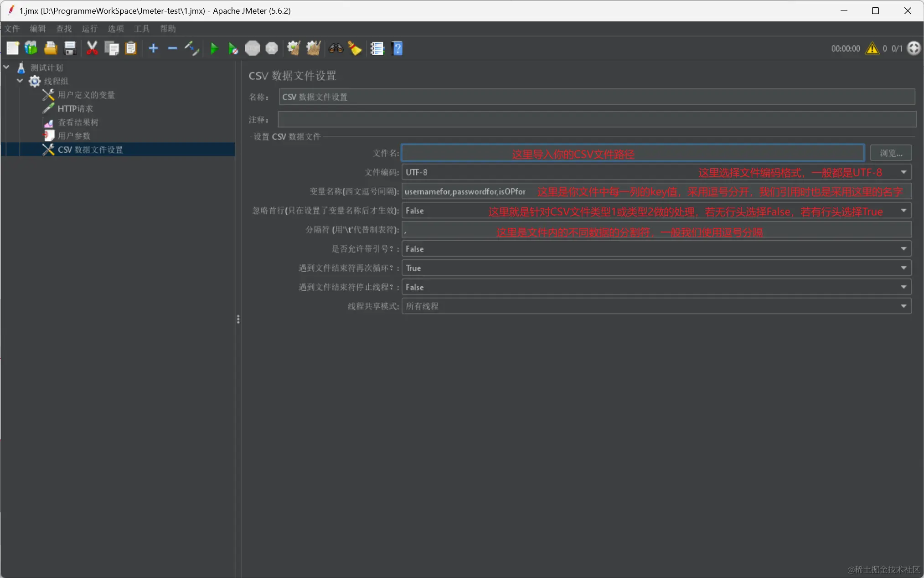Screen dimensions: 924x578
Task: Open the 文件编码 UTF-8 dropdown
Action: [x=903, y=172]
